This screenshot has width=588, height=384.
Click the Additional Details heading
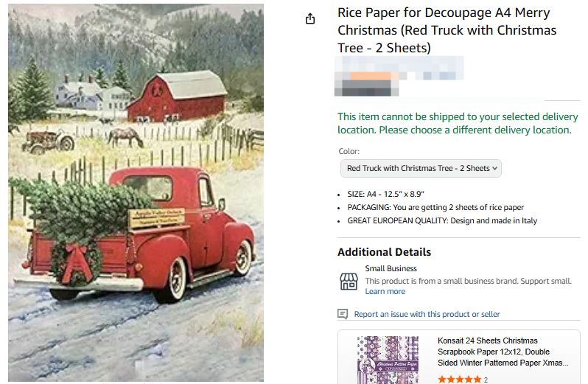(384, 252)
